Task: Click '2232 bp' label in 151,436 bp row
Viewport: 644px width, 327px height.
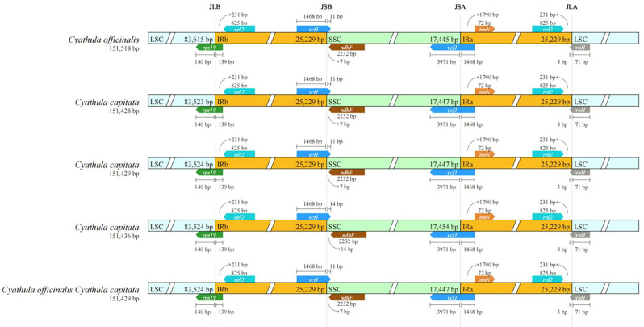Action: point(348,241)
